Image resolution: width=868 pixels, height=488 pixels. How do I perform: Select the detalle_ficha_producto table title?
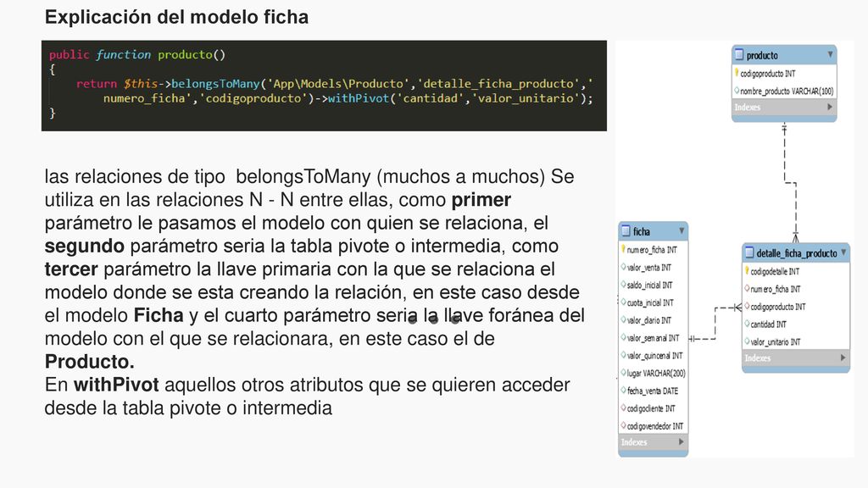click(797, 253)
